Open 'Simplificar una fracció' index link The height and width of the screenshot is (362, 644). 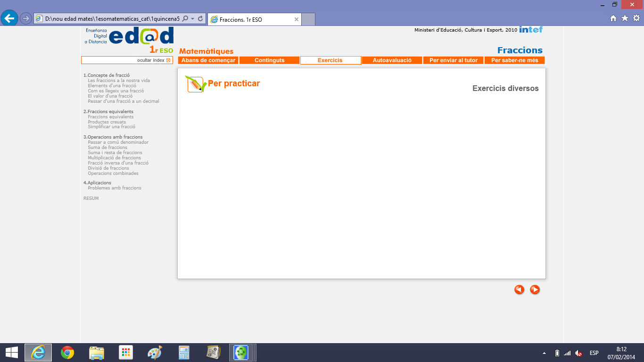tap(111, 127)
